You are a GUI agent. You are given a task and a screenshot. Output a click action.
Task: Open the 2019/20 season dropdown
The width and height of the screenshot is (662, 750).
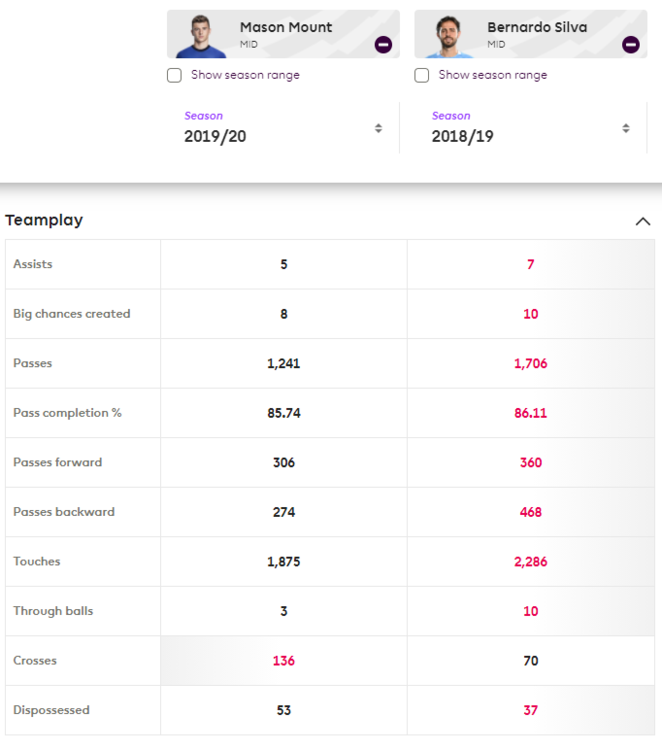point(283,128)
